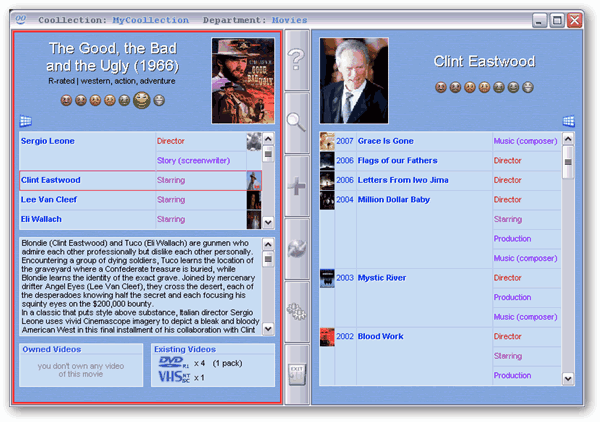Click the Exit button icon
The height and width of the screenshot is (422, 600).
point(297,374)
